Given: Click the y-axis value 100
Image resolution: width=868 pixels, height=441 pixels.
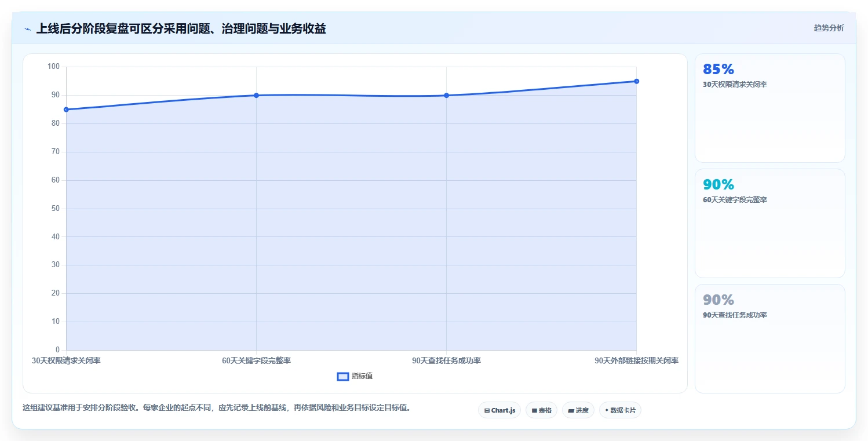Looking at the screenshot, I should (x=54, y=67).
